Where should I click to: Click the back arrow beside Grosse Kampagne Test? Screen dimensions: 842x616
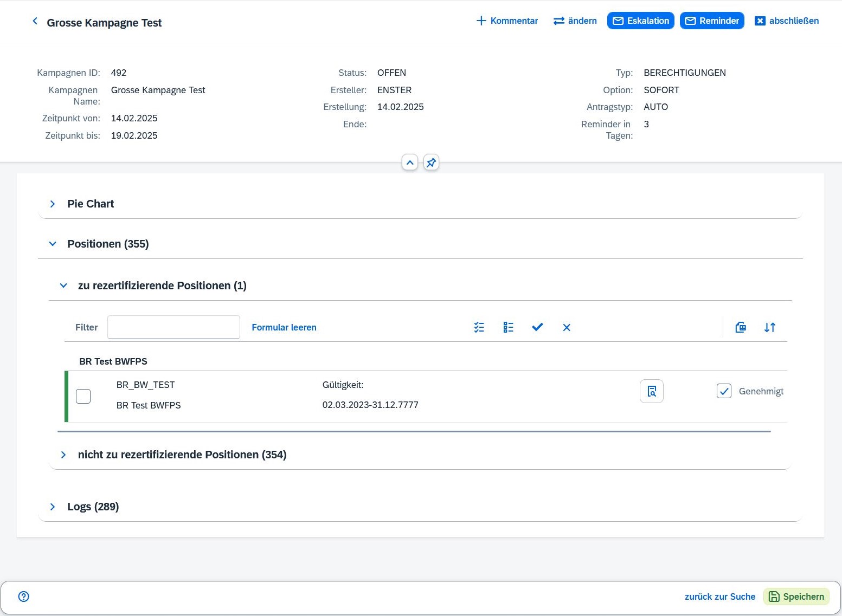35,22
